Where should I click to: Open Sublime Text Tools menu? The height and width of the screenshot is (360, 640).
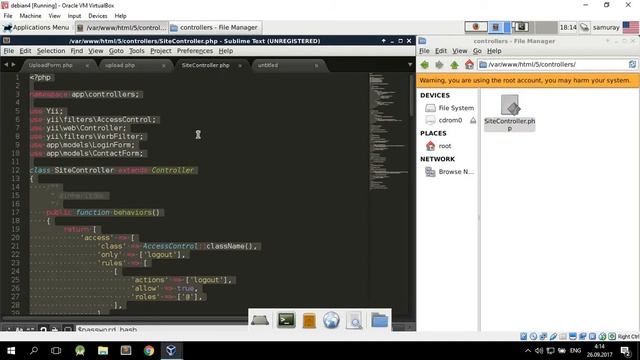coord(137,51)
